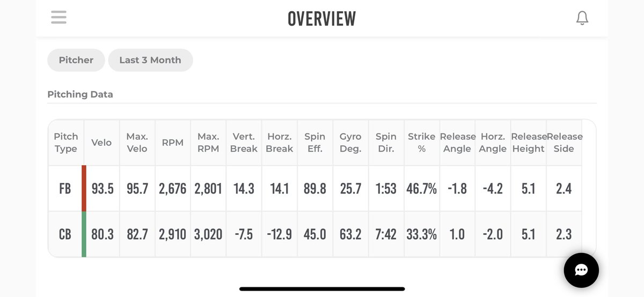Click the Gyro Deg. column header
This screenshot has width=644, height=297.
tap(350, 143)
